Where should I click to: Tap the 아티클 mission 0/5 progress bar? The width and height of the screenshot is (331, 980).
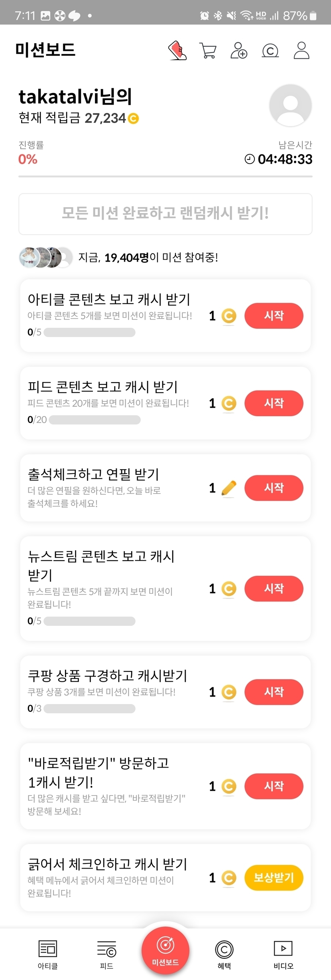[x=89, y=332]
